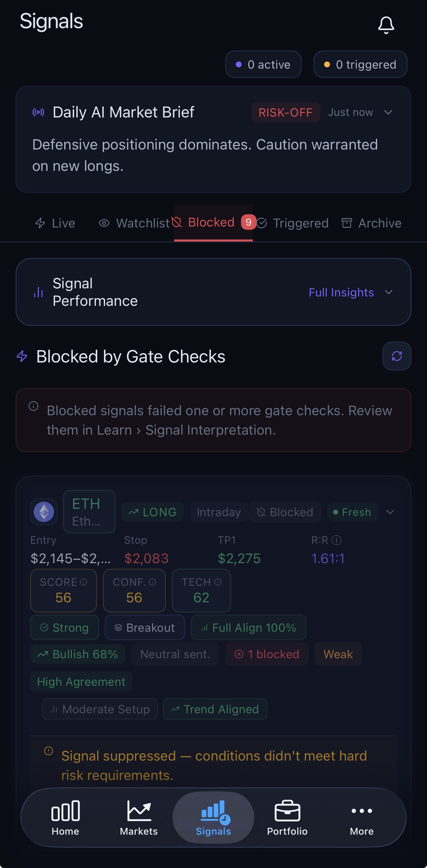Toggle the Fresh status badge on ETH signal
427x868 pixels.
click(x=352, y=512)
